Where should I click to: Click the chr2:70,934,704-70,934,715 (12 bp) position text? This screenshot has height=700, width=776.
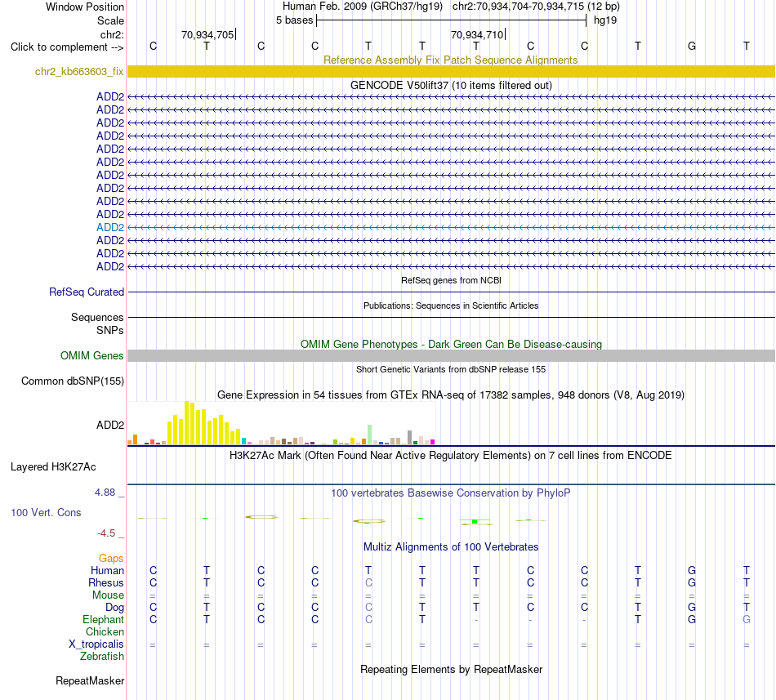click(x=536, y=7)
